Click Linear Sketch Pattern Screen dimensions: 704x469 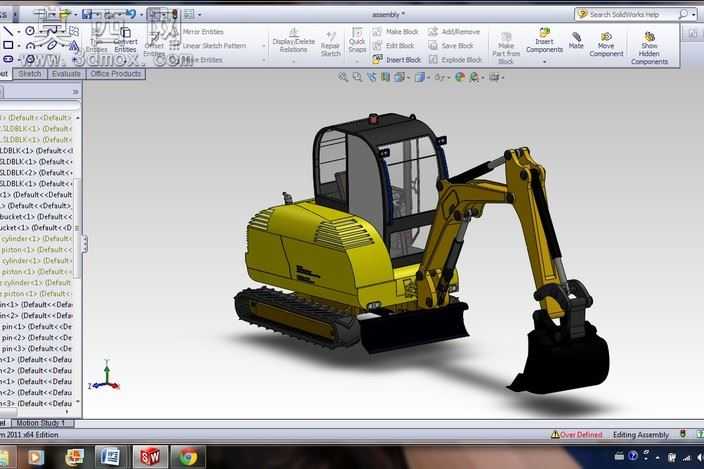point(208,46)
